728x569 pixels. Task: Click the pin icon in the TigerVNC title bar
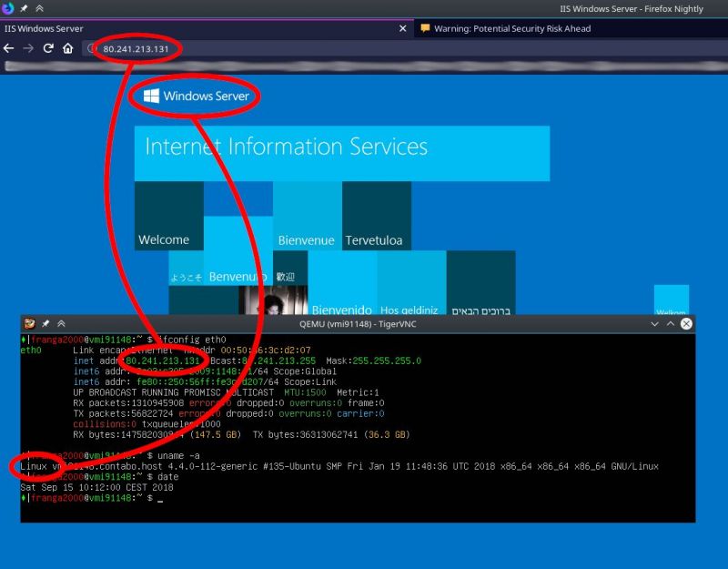45,324
